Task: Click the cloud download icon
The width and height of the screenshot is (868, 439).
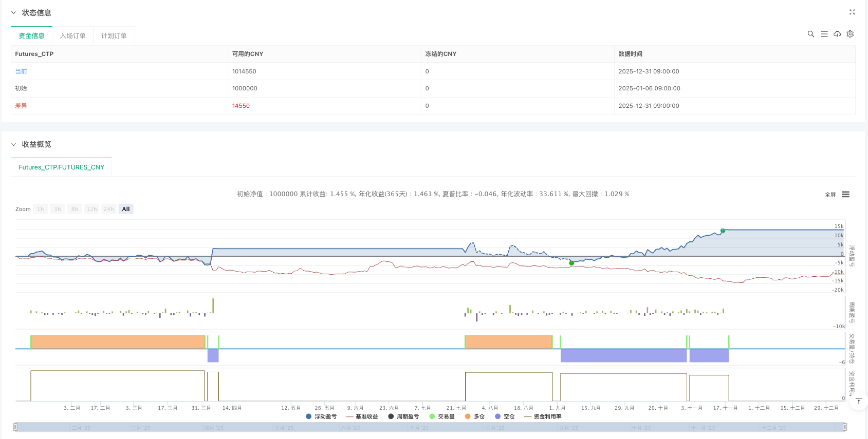Action: pyautogui.click(x=837, y=34)
